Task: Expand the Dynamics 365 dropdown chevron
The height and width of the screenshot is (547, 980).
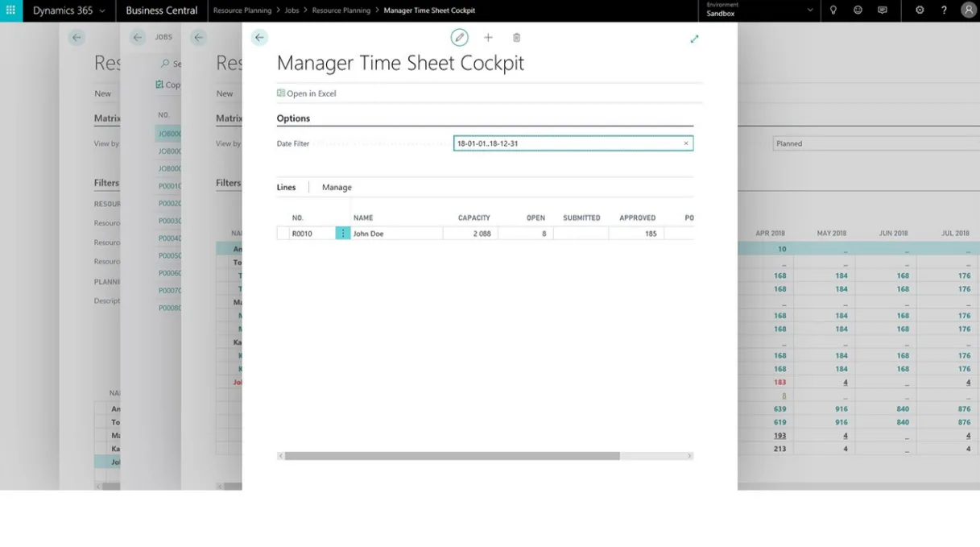Action: [x=102, y=11]
